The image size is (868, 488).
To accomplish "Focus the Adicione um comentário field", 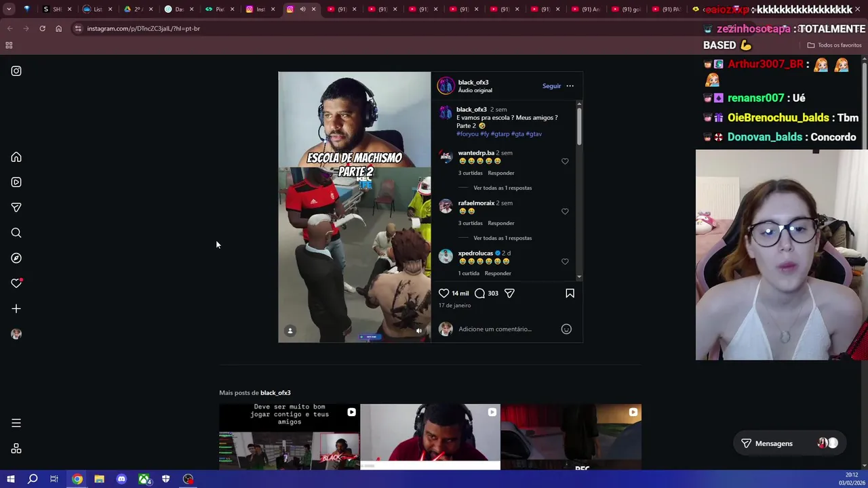I will pos(507,329).
